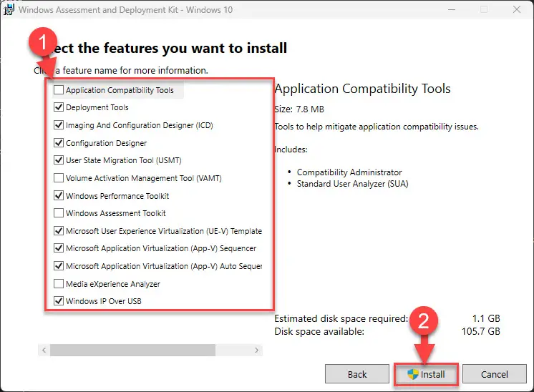534x392 pixels.
Task: Click the Compatibility Administrator bullet text
Action: point(349,172)
